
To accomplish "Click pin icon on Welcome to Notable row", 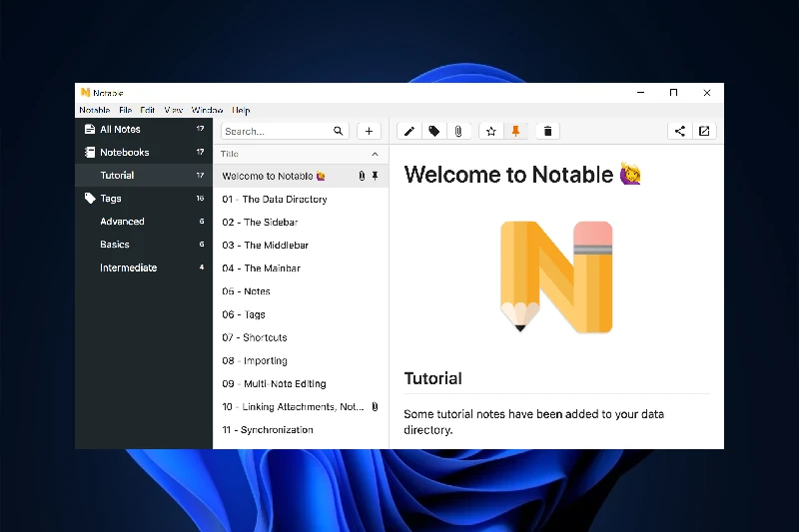I will [376, 176].
